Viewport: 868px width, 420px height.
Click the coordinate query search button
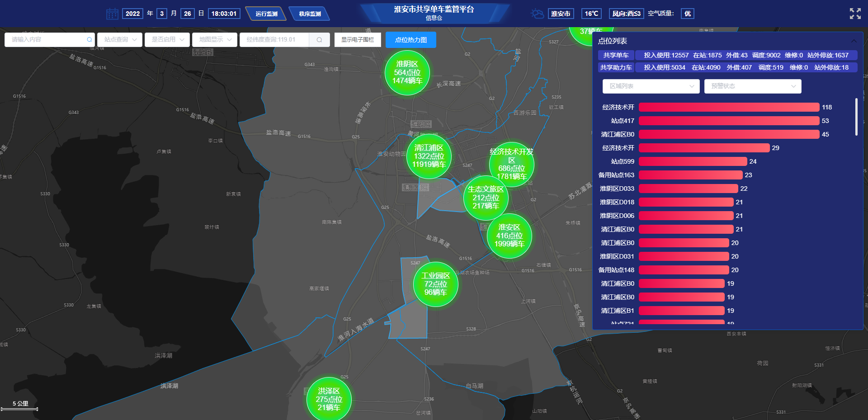point(319,40)
